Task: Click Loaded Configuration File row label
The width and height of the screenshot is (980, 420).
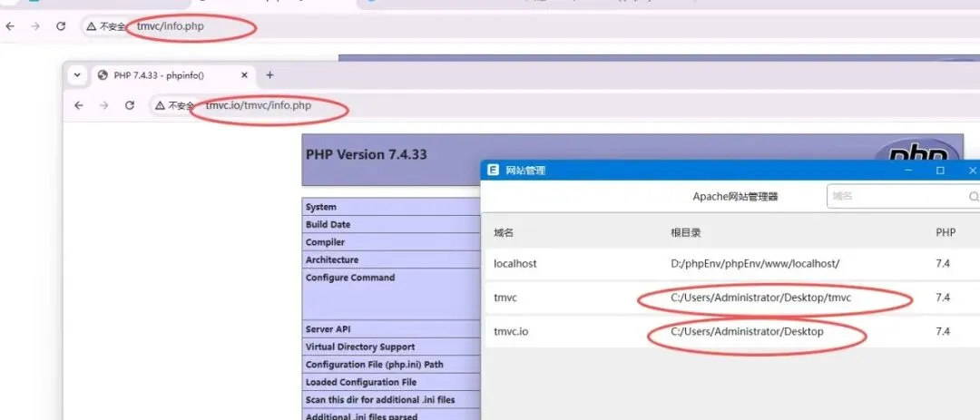Action: click(x=360, y=382)
